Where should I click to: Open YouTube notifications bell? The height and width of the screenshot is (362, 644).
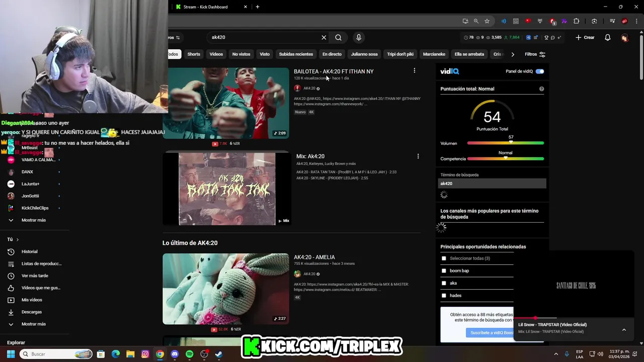click(x=608, y=38)
